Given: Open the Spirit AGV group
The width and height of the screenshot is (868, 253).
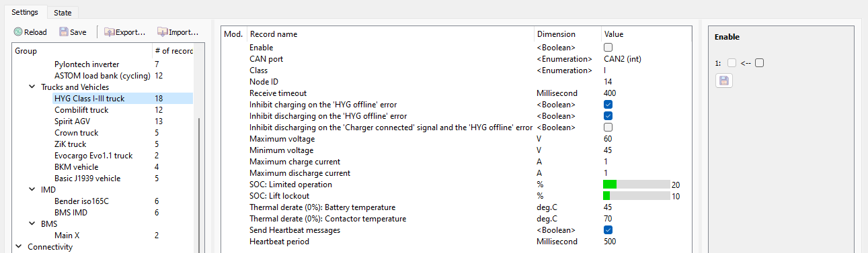Looking at the screenshot, I should click(x=72, y=121).
